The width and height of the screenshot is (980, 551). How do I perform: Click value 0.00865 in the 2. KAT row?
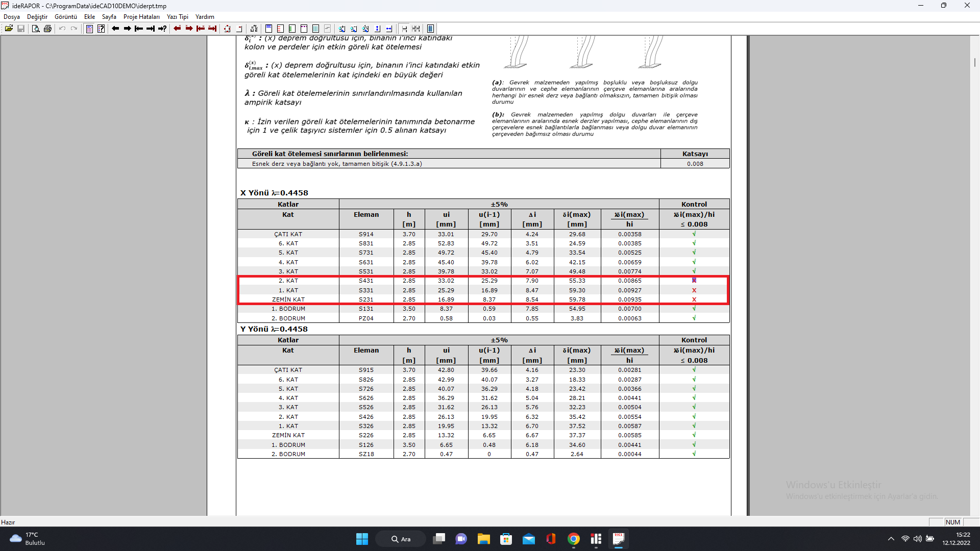click(x=630, y=281)
